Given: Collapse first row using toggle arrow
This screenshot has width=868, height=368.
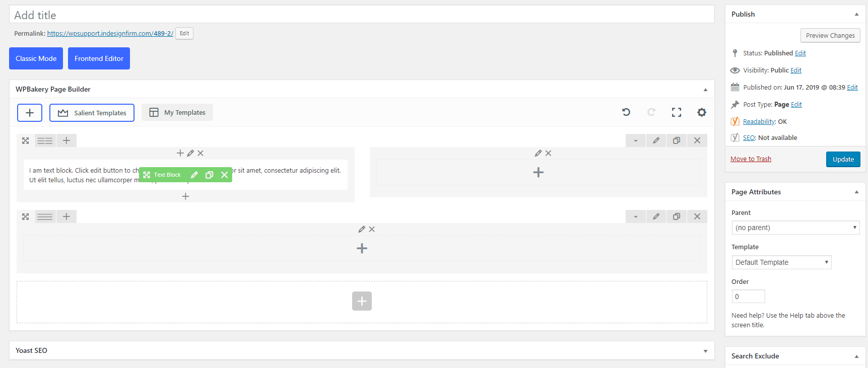Looking at the screenshot, I should pyautogui.click(x=636, y=140).
